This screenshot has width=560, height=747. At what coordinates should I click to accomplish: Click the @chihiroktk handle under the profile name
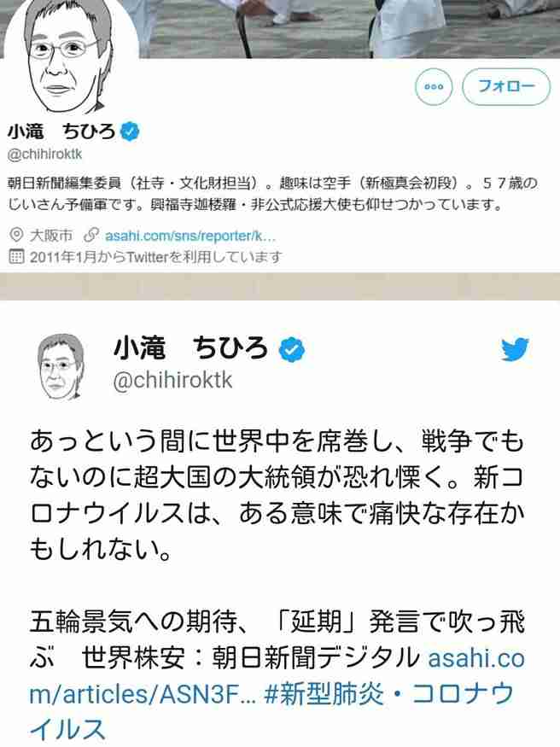pos(45,154)
